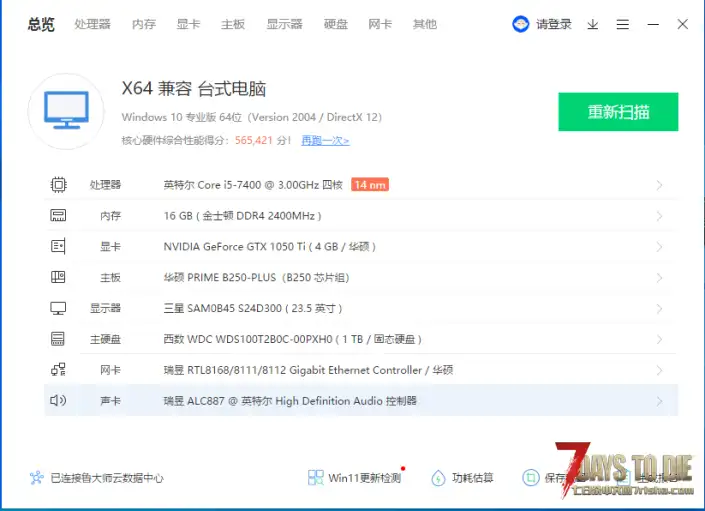
Task: Click the download arrow icon in title bar
Action: pos(592,24)
